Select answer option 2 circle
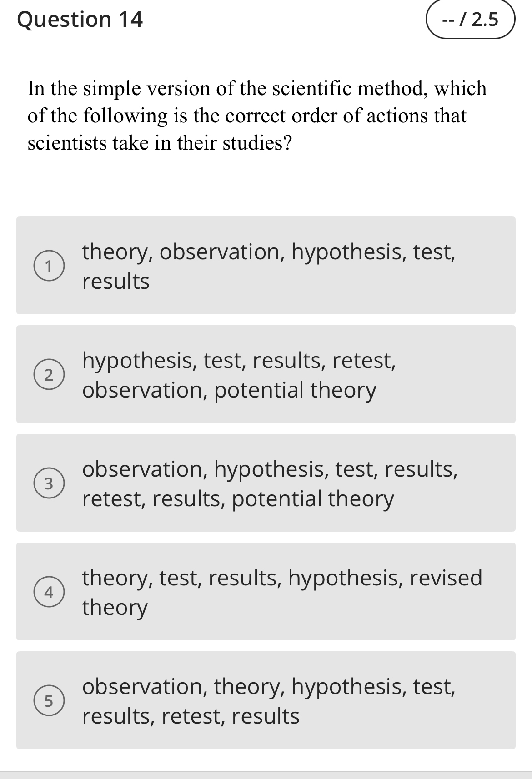 [50, 375]
